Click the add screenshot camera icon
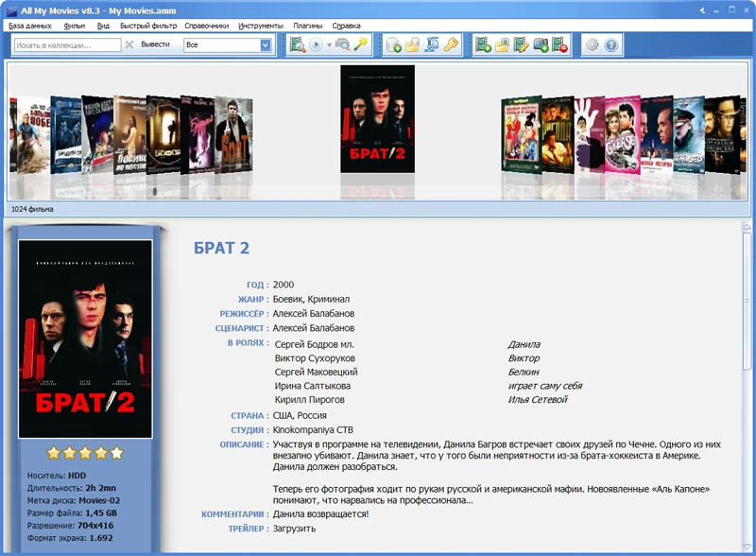Viewport: 756px width, 556px height. click(541, 44)
